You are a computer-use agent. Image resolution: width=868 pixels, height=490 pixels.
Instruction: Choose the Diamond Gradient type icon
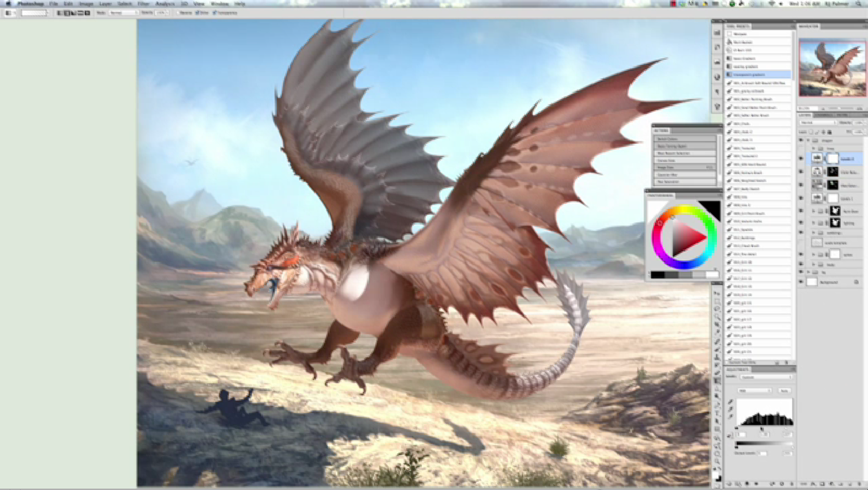pyautogui.click(x=88, y=13)
